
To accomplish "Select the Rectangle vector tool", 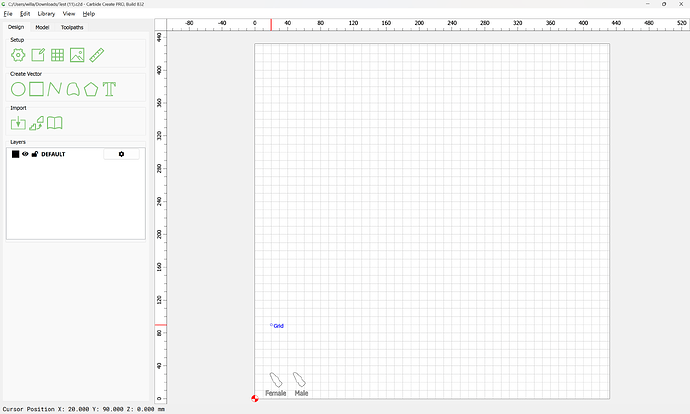I will [x=36, y=89].
